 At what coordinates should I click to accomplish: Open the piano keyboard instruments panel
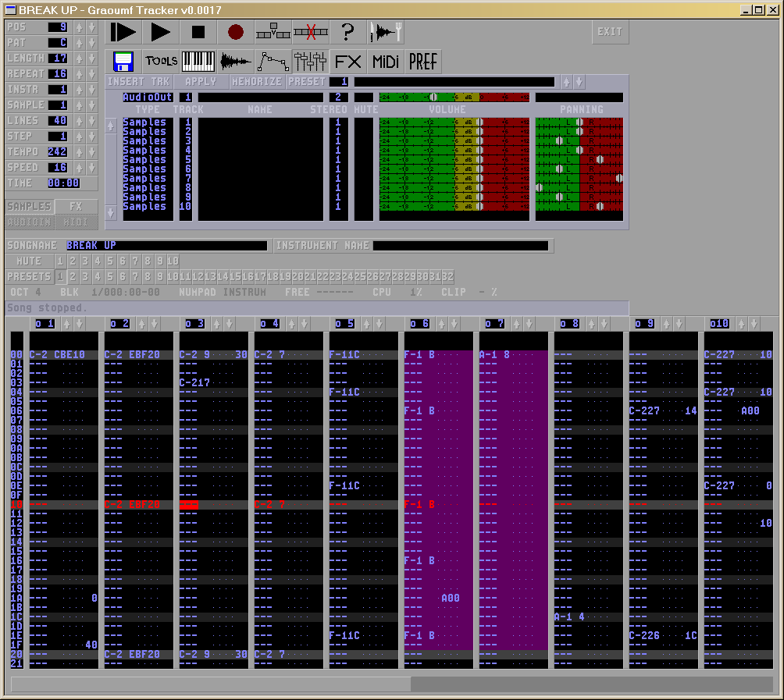[198, 62]
